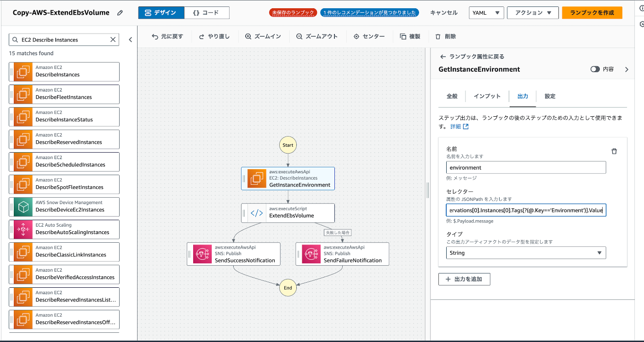Click the recommendation found blue badge
644x342 pixels.
(x=370, y=13)
